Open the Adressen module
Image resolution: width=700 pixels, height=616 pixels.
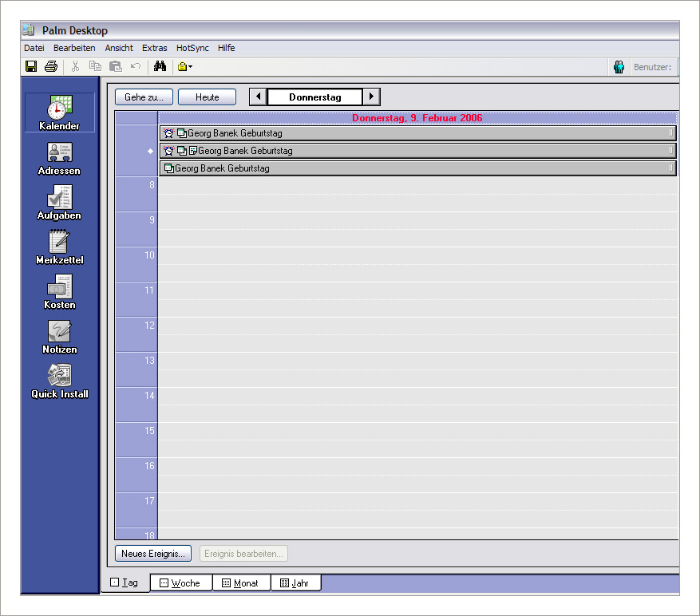point(59,159)
